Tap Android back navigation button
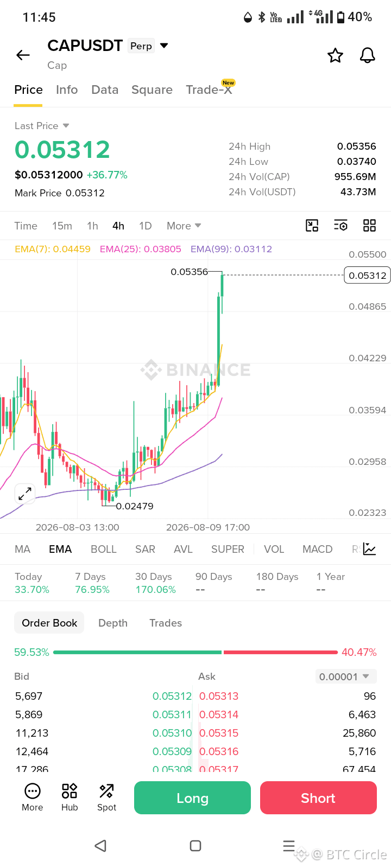 (100, 846)
